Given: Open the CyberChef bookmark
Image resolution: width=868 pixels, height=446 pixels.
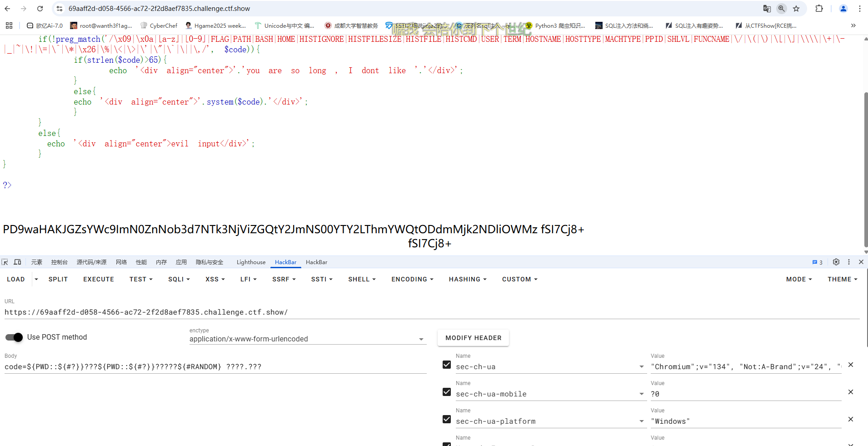Looking at the screenshot, I should coord(159,25).
